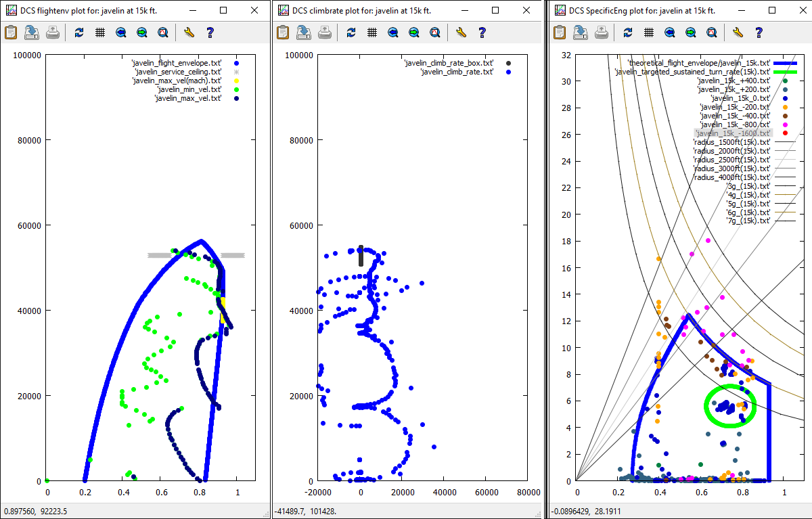Copy the flightenv plot to clipboard
812x519 pixels.
(x=11, y=32)
